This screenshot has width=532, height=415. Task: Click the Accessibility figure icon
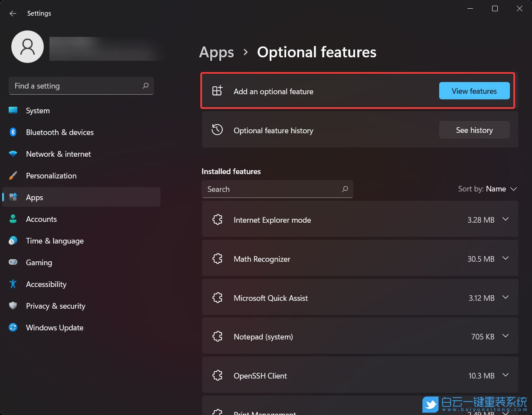[13, 284]
